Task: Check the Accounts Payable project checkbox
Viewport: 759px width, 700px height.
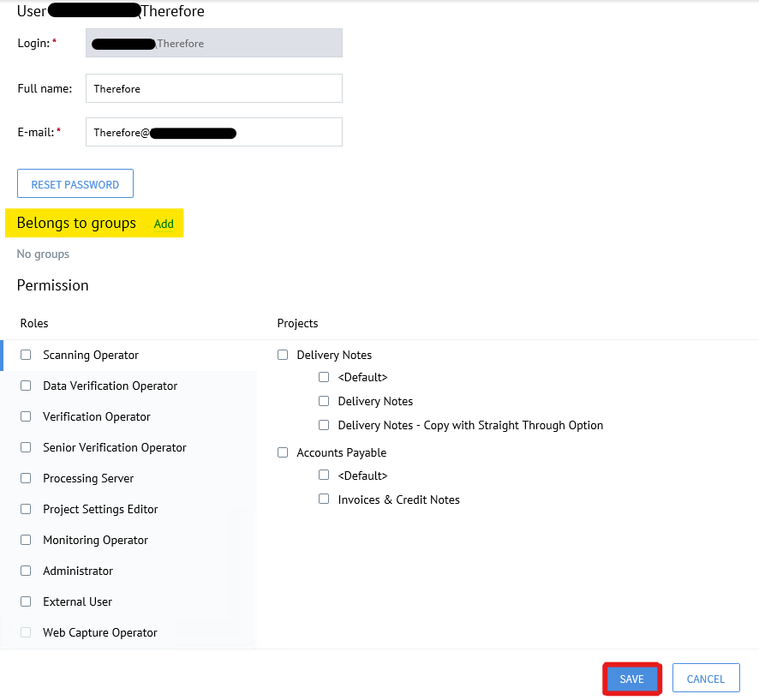Action: pyautogui.click(x=283, y=452)
